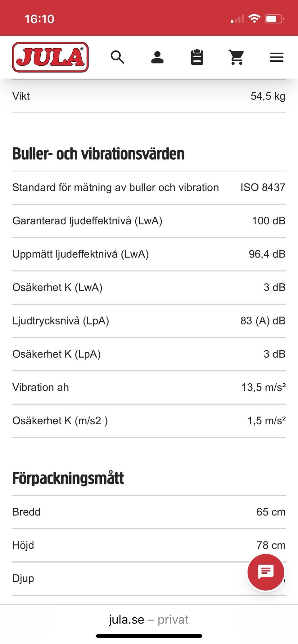
Task: Tap the battery indicator icon
Action: (274, 19)
